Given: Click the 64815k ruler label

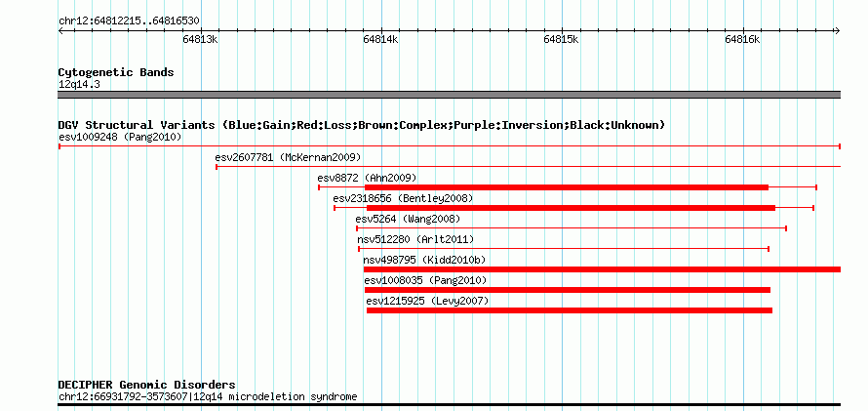Looking at the screenshot, I should 562,39.
